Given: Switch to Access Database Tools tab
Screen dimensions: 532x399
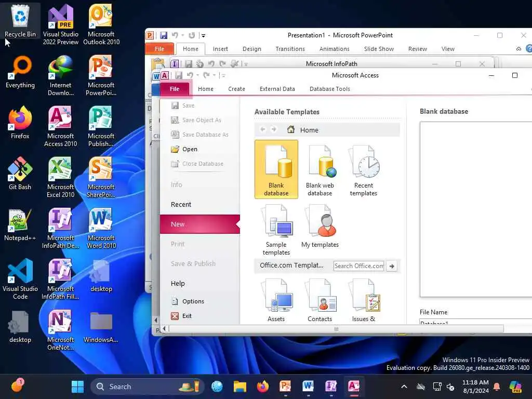Looking at the screenshot, I should 330,89.
